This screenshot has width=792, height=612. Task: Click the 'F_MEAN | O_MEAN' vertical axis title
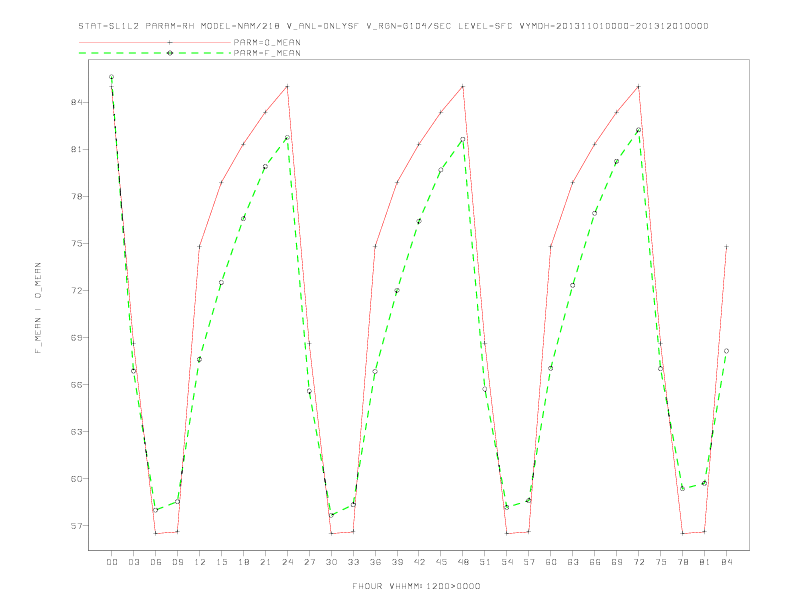click(38, 308)
